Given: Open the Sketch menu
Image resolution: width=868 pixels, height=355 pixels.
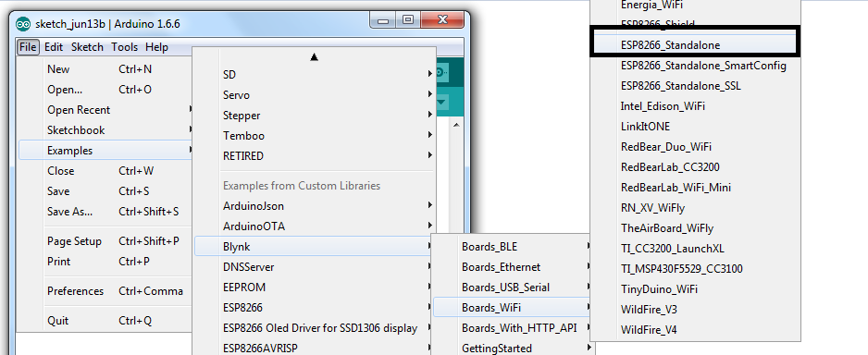Looking at the screenshot, I should (x=88, y=47).
